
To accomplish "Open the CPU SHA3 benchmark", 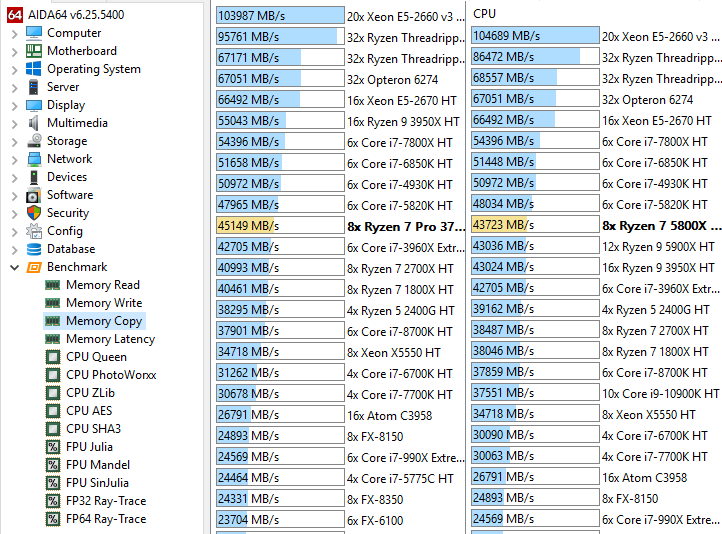I will tap(93, 429).
